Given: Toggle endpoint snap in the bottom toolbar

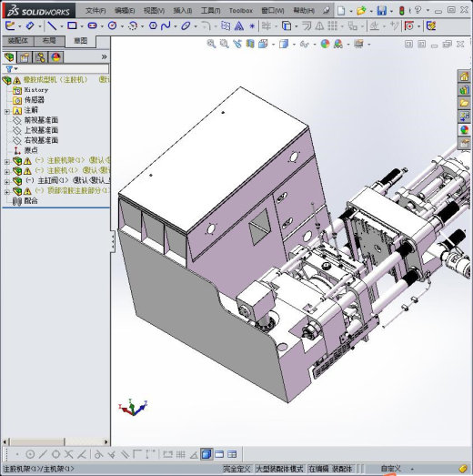Looking at the screenshot, I should pos(17,454).
